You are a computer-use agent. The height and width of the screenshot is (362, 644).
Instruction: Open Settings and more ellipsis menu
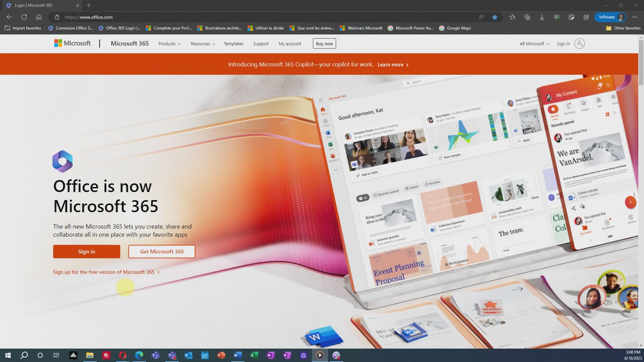coord(635,17)
